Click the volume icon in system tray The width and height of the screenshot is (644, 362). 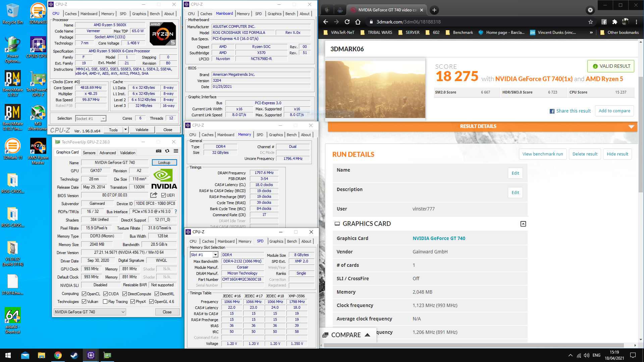[587, 355]
